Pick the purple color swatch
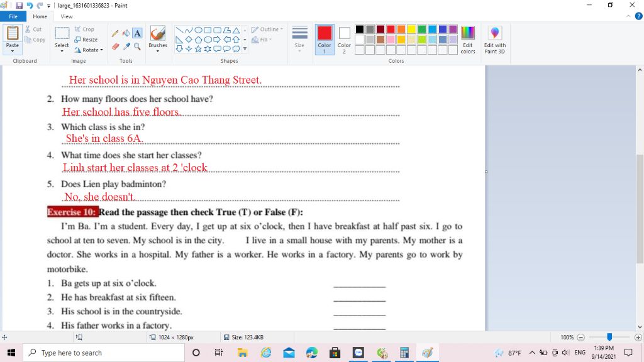Viewport: 644px width, 362px height. pos(453,29)
